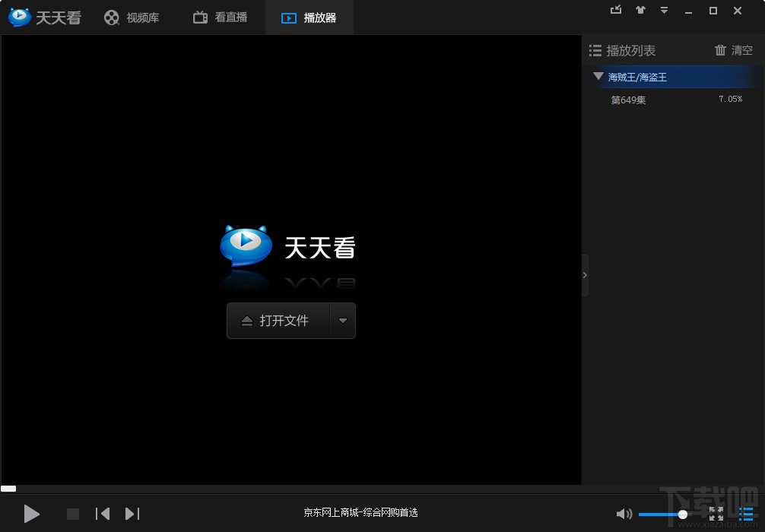Mute the volume with the speaker icon
This screenshot has width=765, height=532.
coord(624,514)
